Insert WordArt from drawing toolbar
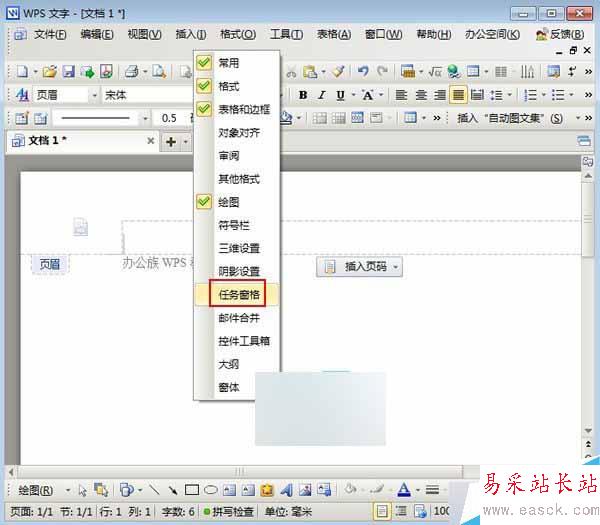 (286, 489)
